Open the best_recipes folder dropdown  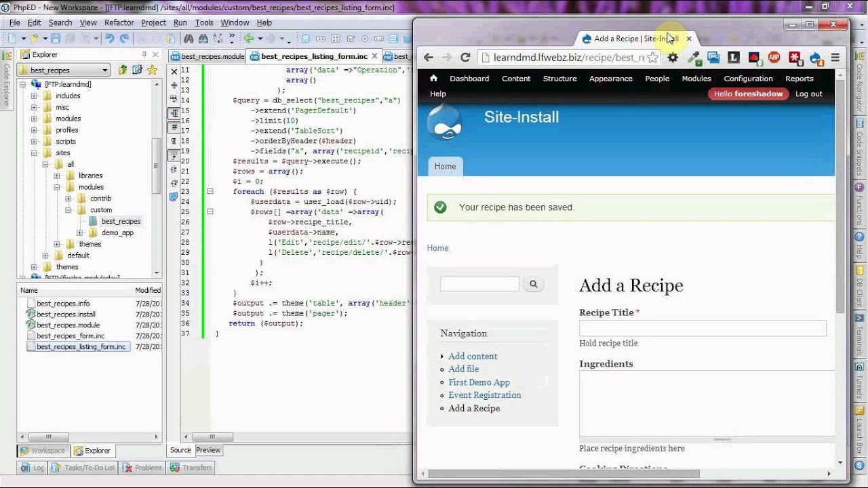105,70
